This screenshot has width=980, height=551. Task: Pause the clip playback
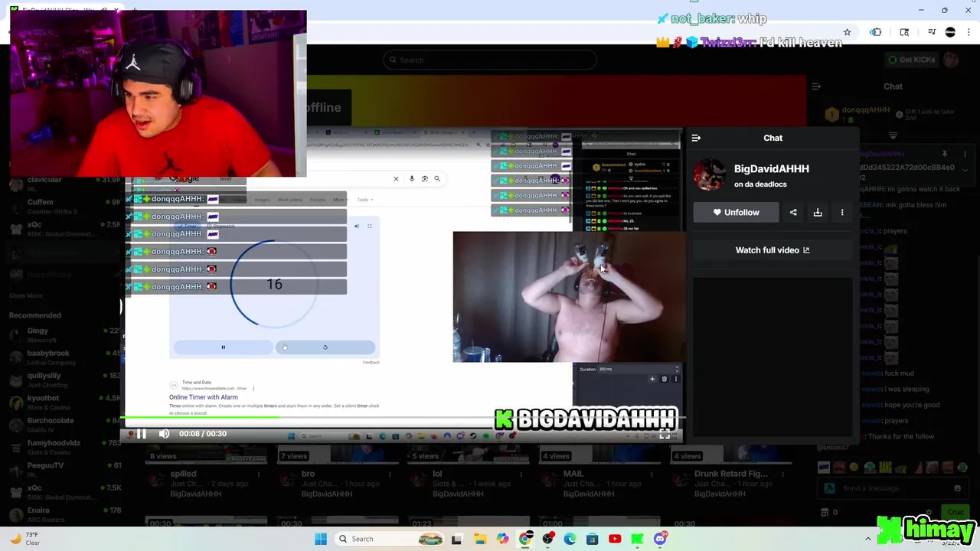point(142,434)
